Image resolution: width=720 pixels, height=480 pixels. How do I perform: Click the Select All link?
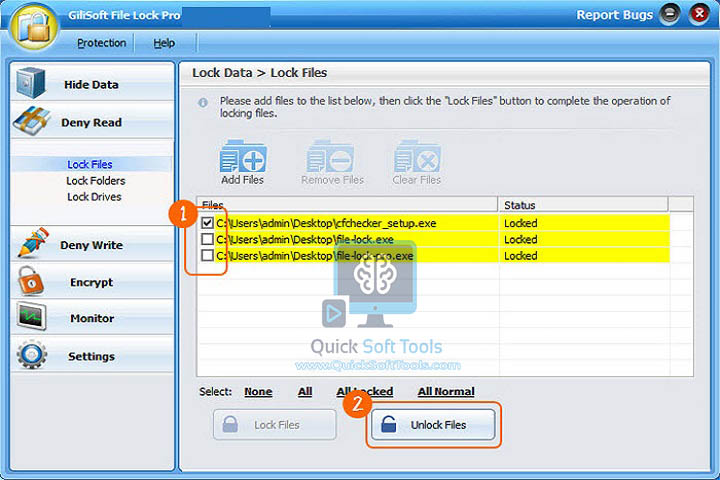pos(305,391)
